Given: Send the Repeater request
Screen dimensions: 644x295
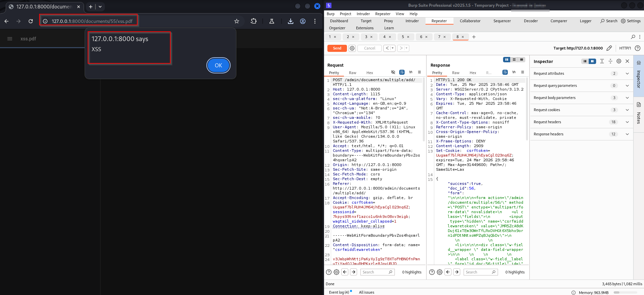Looking at the screenshot, I should click(337, 48).
